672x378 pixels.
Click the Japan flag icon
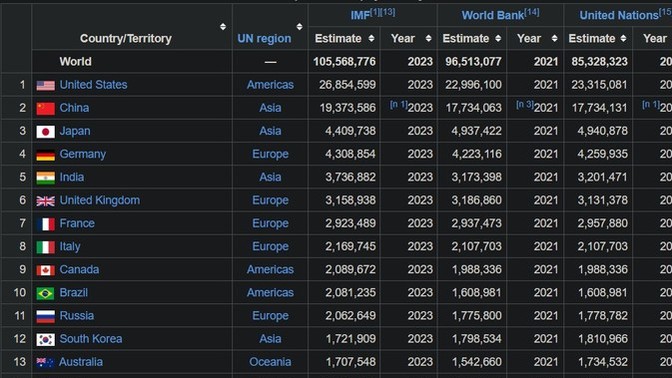[x=45, y=132]
